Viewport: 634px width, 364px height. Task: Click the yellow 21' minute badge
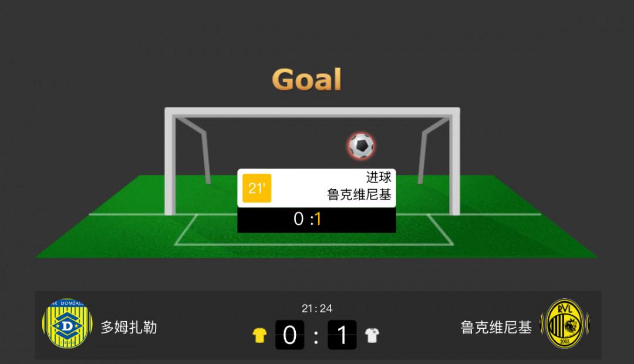(257, 188)
